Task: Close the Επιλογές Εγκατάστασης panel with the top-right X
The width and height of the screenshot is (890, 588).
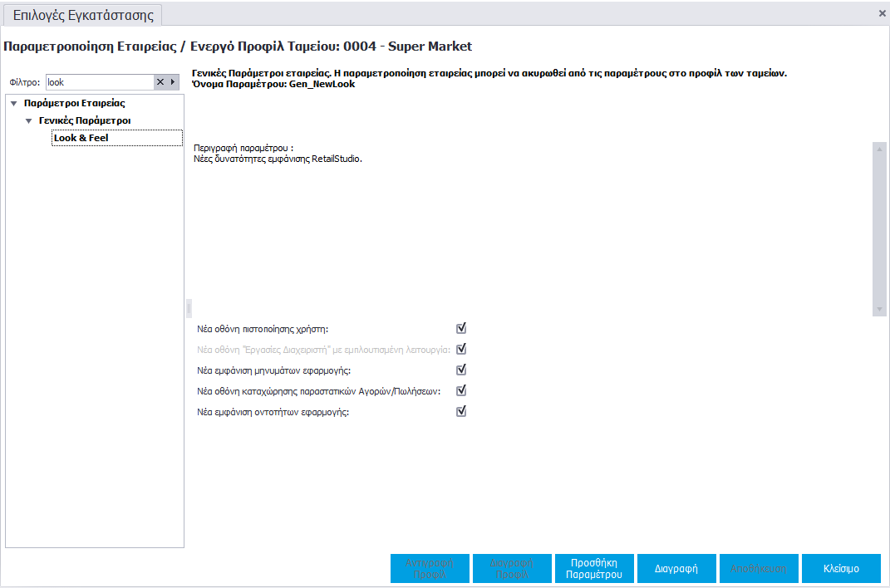Action: point(882,13)
